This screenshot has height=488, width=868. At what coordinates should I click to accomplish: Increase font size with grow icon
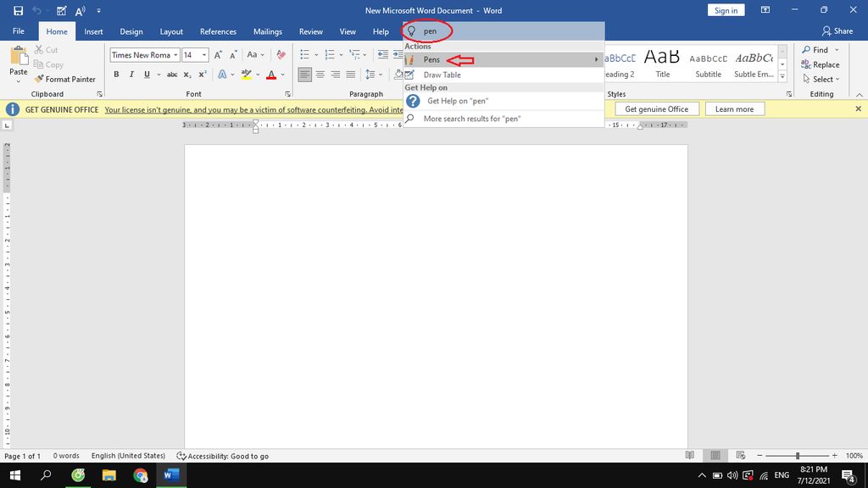pyautogui.click(x=218, y=55)
